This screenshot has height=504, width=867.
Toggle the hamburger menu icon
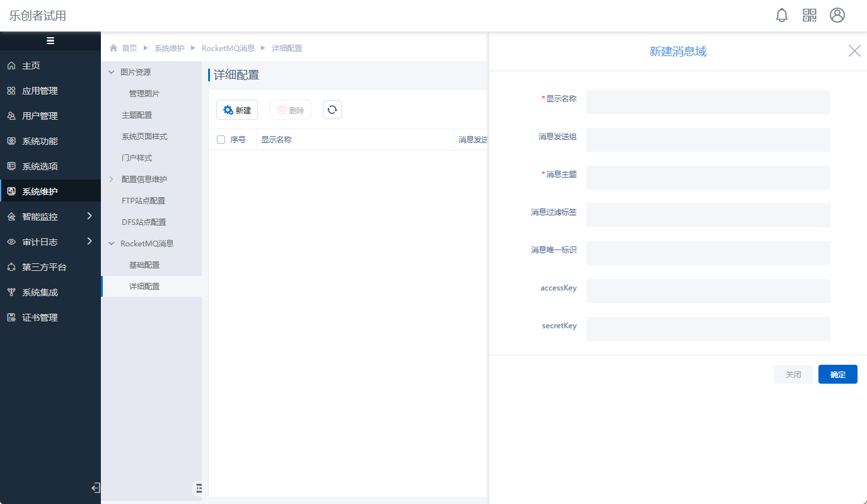50,41
